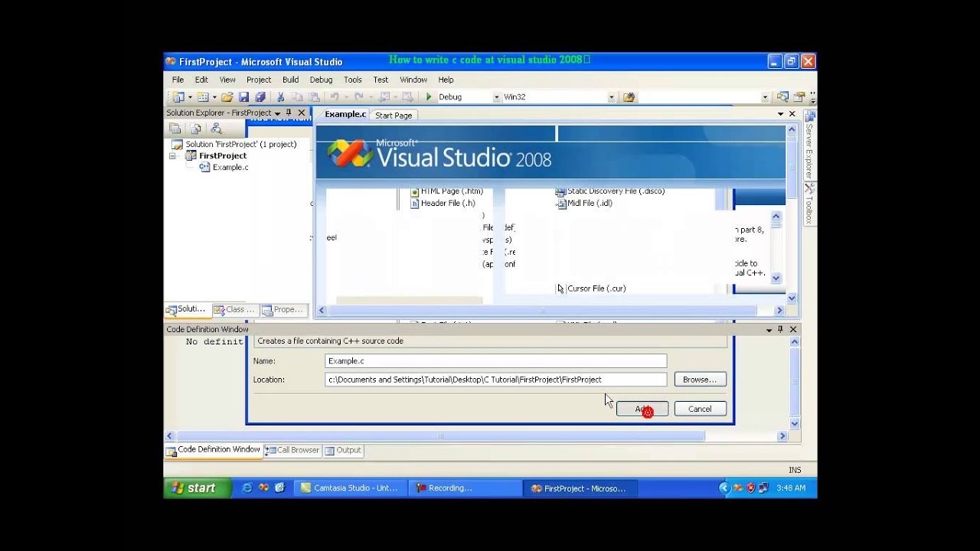Click the Location path field
This screenshot has width=980, height=551.
tap(495, 380)
